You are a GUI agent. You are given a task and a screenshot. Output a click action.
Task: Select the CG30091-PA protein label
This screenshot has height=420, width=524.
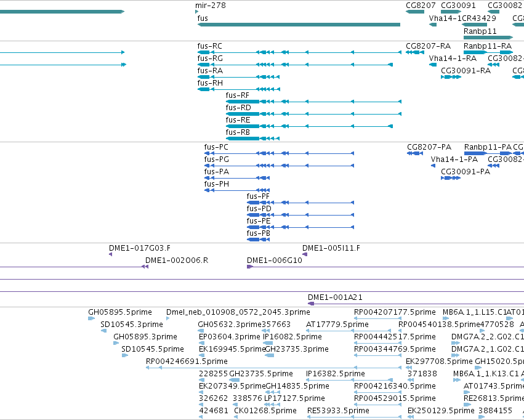466,172
